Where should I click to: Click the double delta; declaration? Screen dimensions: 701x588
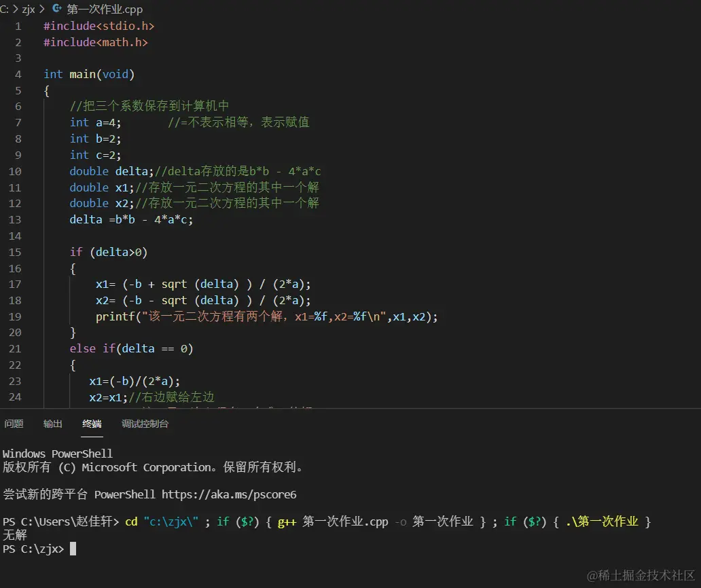[112, 171]
